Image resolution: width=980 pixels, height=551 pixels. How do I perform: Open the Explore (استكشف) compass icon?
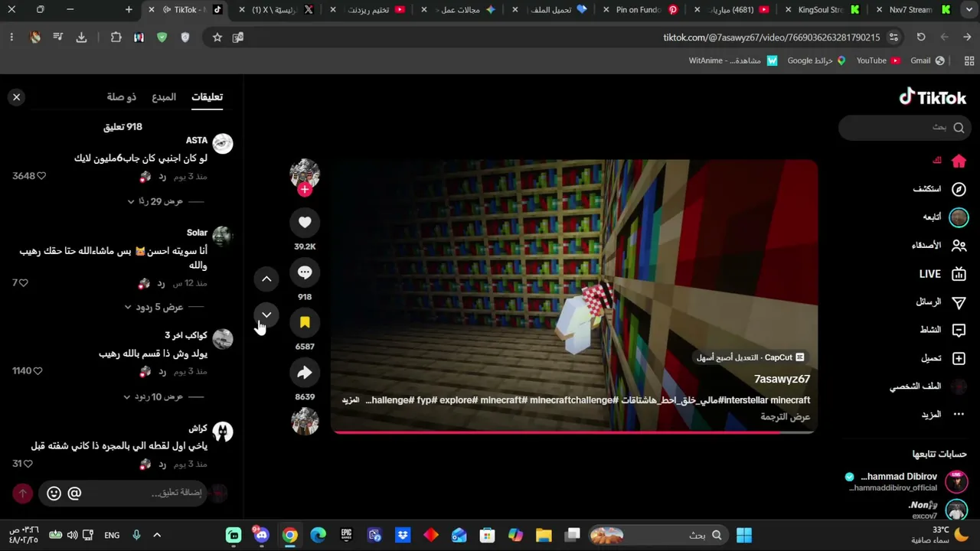click(959, 189)
